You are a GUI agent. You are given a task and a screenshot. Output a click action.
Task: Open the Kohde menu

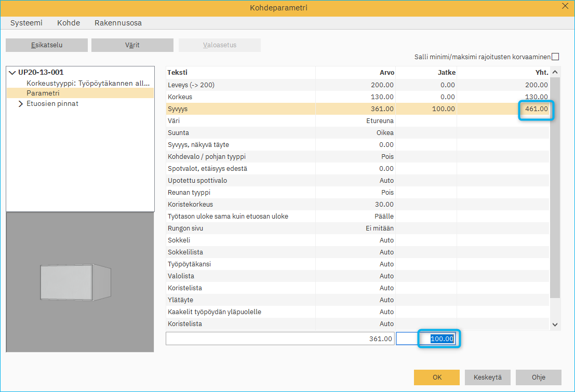(69, 23)
